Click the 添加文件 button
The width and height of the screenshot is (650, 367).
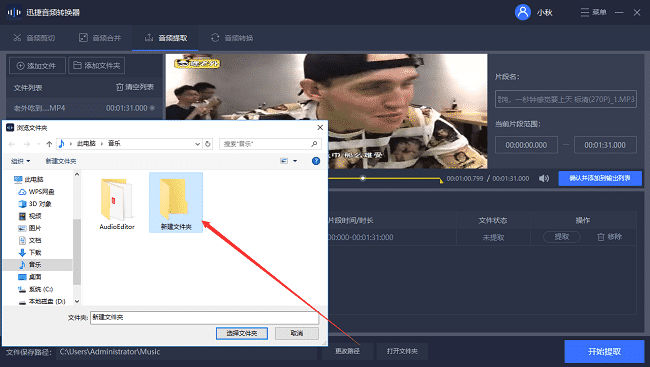pyautogui.click(x=37, y=66)
